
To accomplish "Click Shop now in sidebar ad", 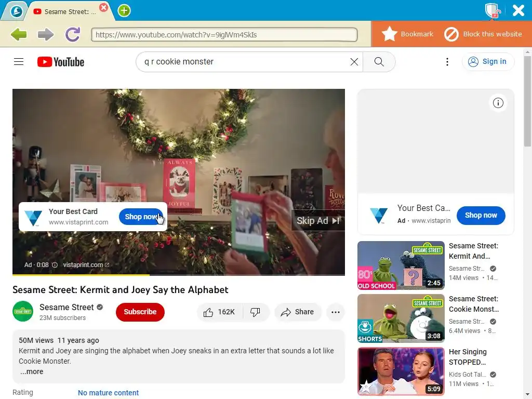I will pos(481,216).
